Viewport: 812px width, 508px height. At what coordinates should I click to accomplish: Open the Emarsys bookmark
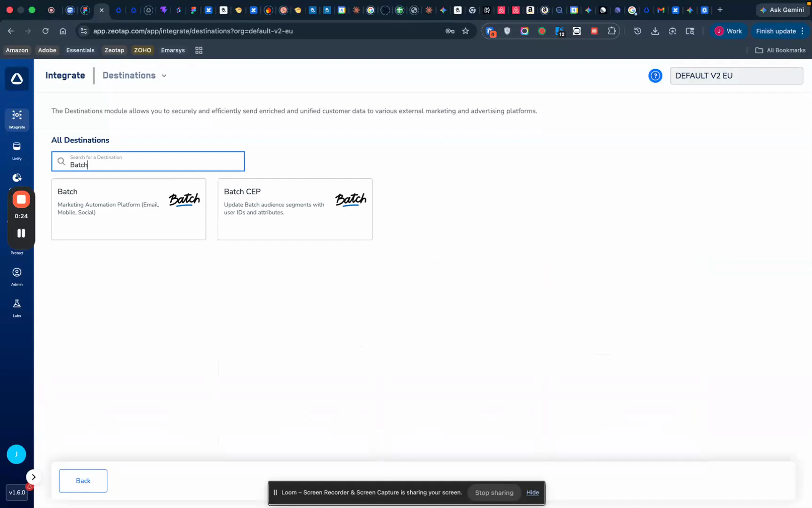[x=173, y=50]
